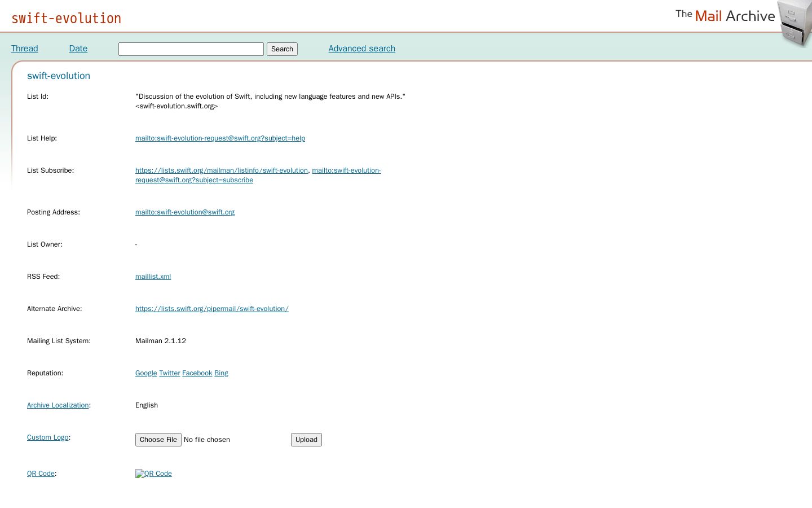Open the Custom Logo label link
Screen dimensions: 812x508
point(47,437)
